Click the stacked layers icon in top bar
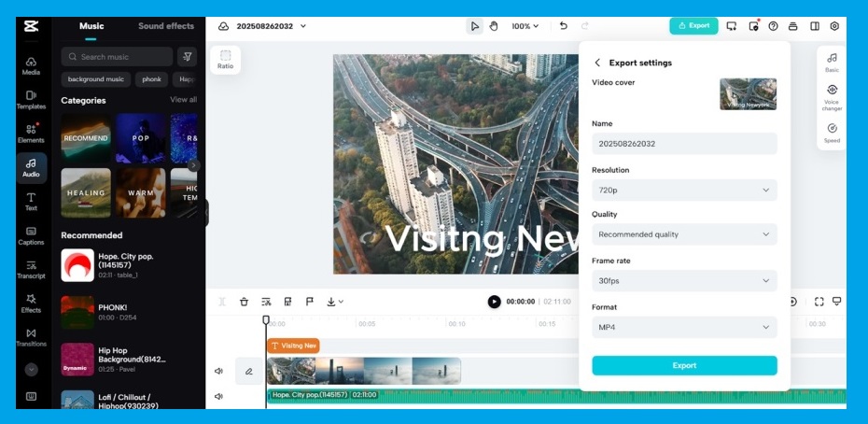The height and width of the screenshot is (424, 868). click(x=793, y=26)
